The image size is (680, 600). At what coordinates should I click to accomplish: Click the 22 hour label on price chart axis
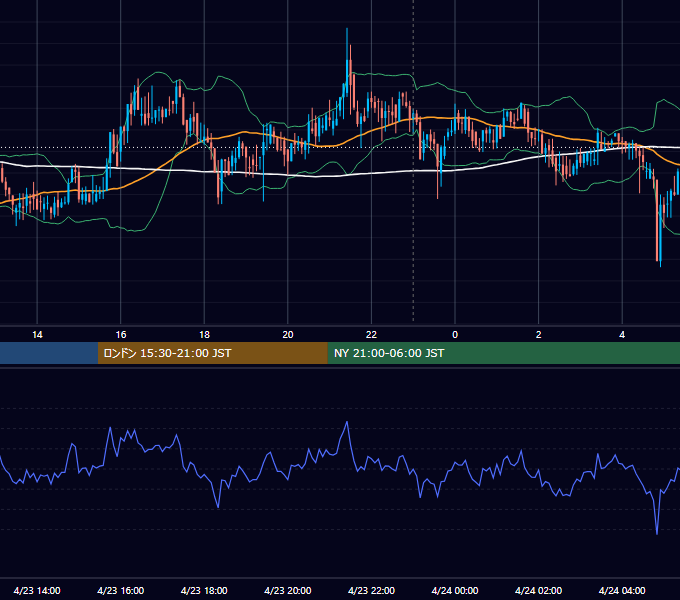point(371,335)
